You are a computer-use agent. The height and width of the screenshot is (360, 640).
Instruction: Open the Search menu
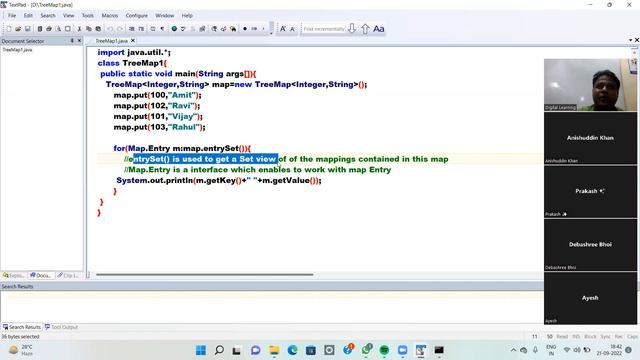coord(48,16)
